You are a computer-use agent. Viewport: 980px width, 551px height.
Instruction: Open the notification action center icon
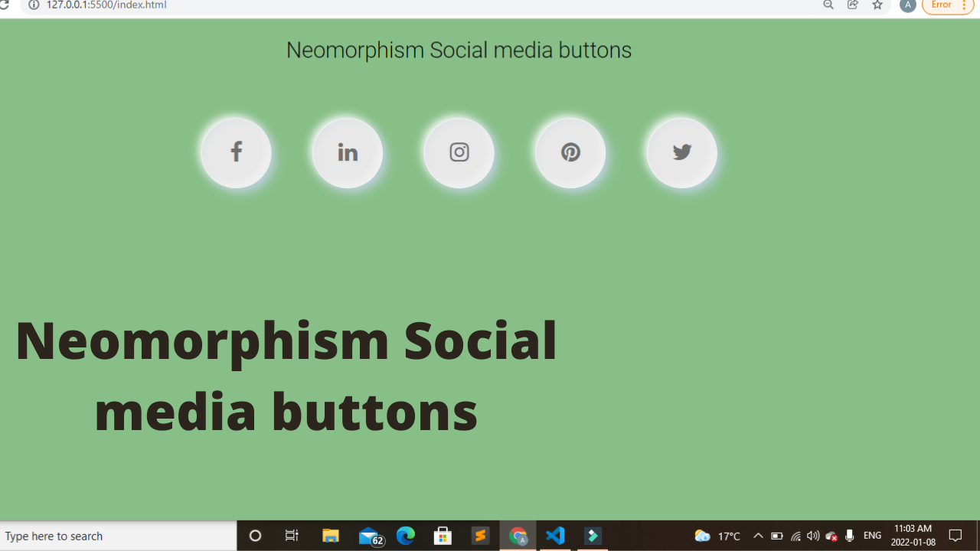pyautogui.click(x=955, y=536)
